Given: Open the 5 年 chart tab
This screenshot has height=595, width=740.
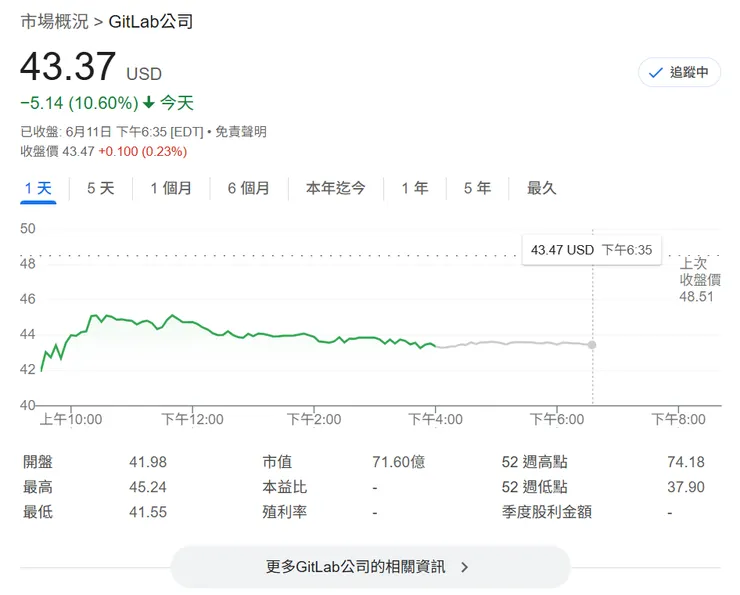Looking at the screenshot, I should pyautogui.click(x=477, y=188).
